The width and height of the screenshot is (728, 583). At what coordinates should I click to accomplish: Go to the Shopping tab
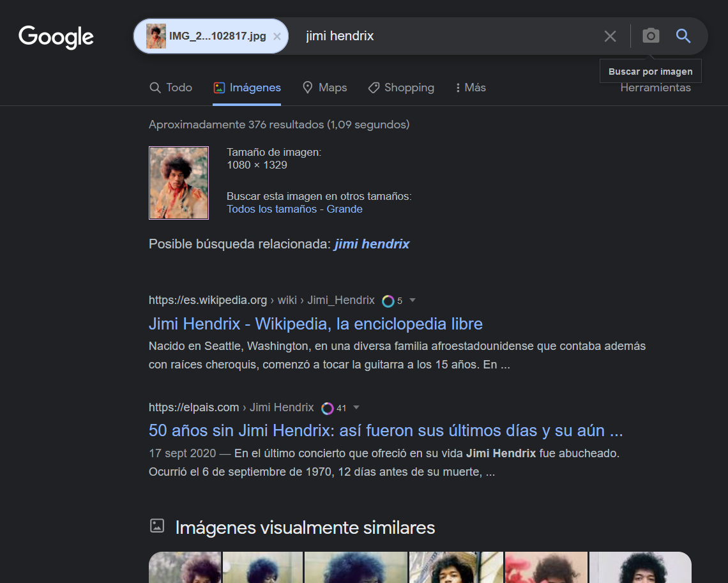(x=401, y=87)
